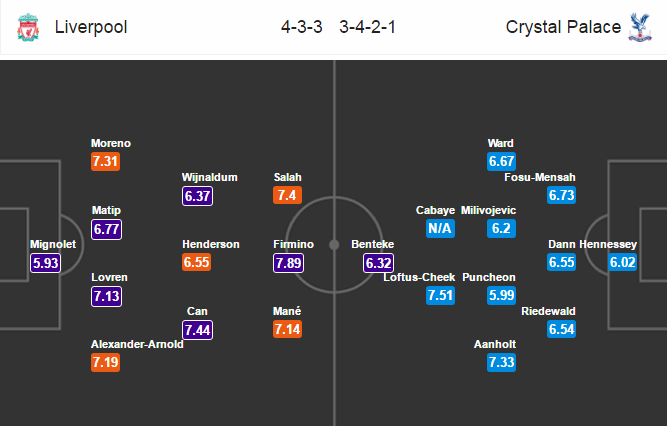
Task: Click Mignolet's 5.93 goalkeeper rating
Action: [46, 263]
